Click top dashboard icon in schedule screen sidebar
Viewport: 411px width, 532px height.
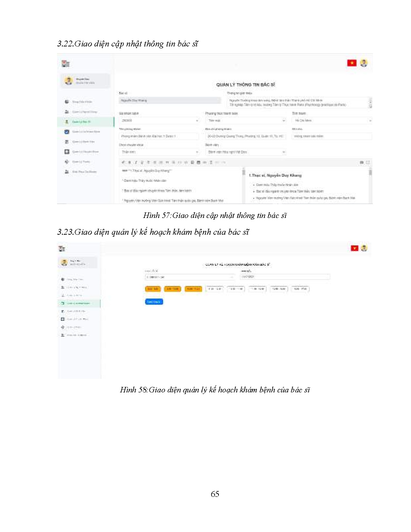(63, 279)
